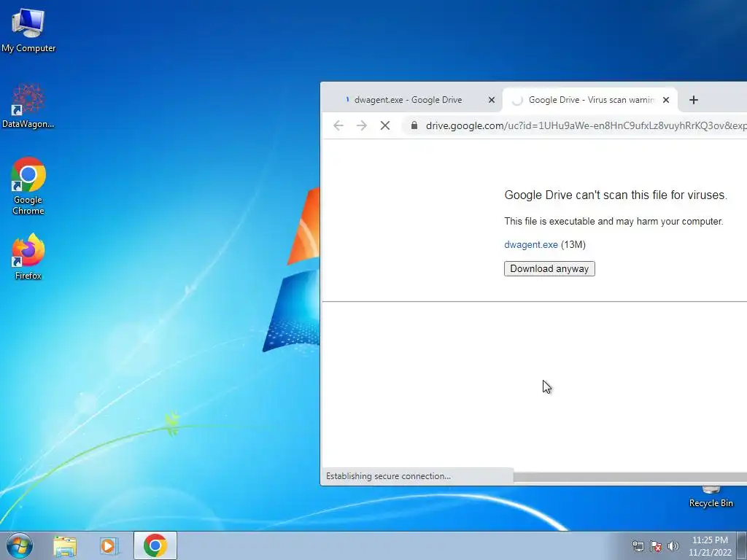Open My Computer desktop icon
Image resolution: width=747 pixels, height=560 pixels.
tap(28, 31)
